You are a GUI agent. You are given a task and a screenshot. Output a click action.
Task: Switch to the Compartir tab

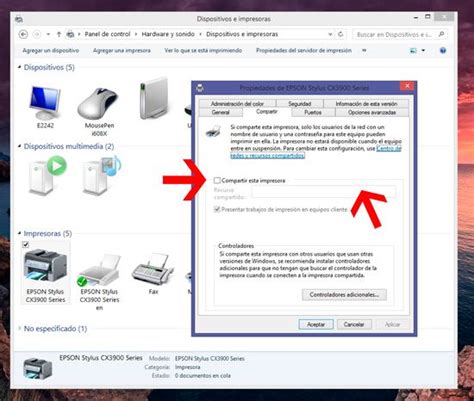click(x=267, y=112)
